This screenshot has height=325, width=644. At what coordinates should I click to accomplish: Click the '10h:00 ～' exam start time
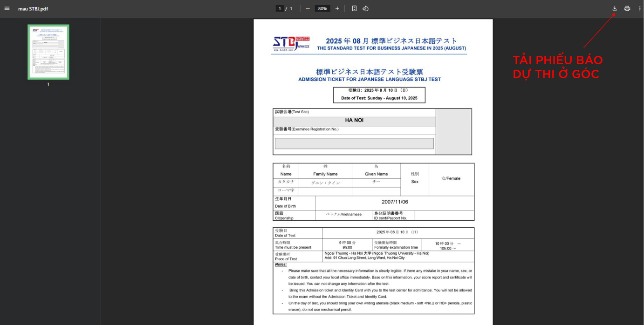(448, 248)
